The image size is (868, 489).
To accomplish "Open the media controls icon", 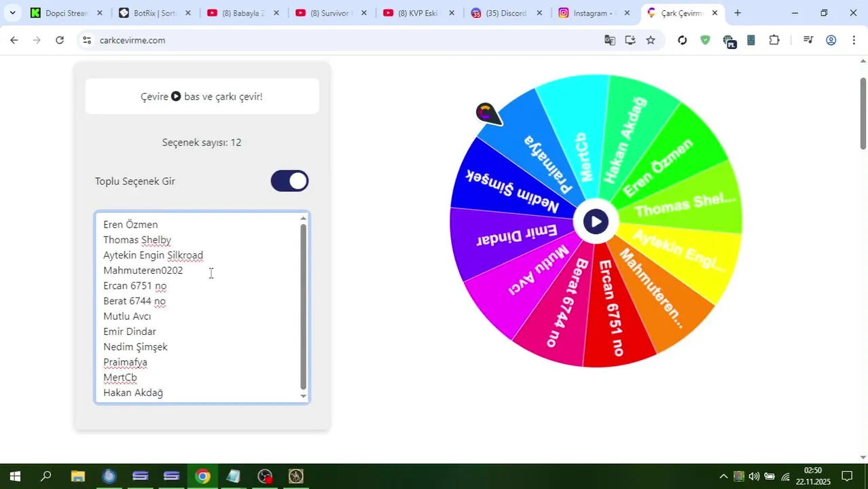I will coord(808,40).
